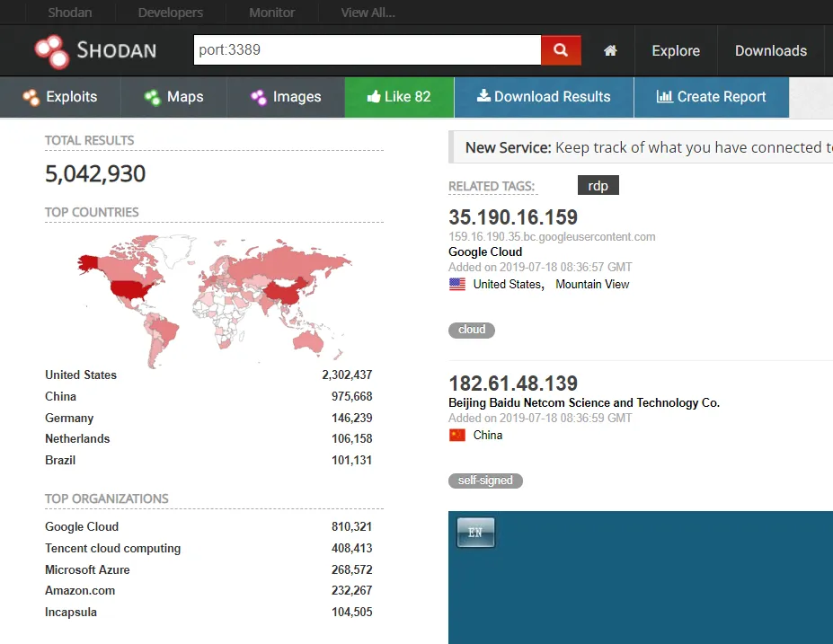Open the Explore page
Image resolution: width=833 pixels, height=644 pixels.
click(676, 50)
